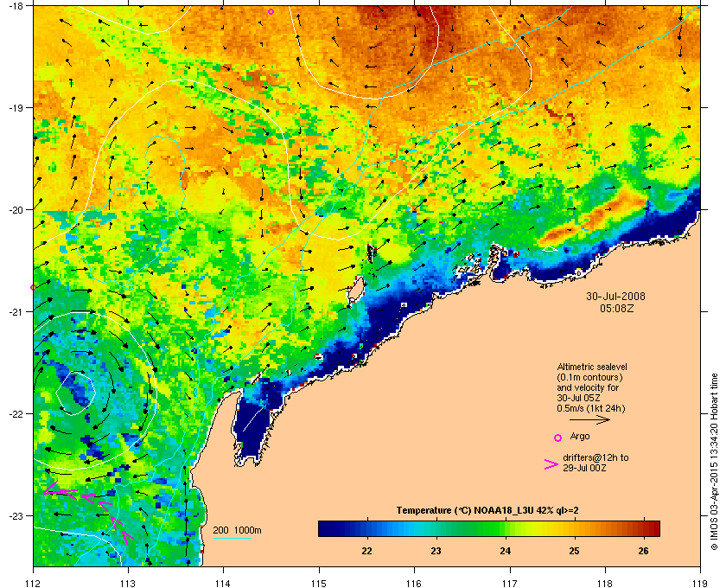Click the Argo float marker on the left map edge

[33, 288]
